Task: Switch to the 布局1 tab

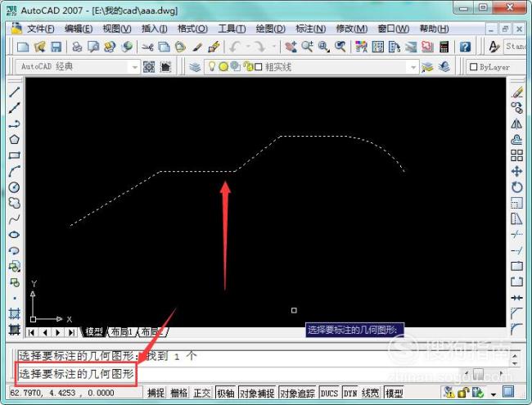Action: 122,332
